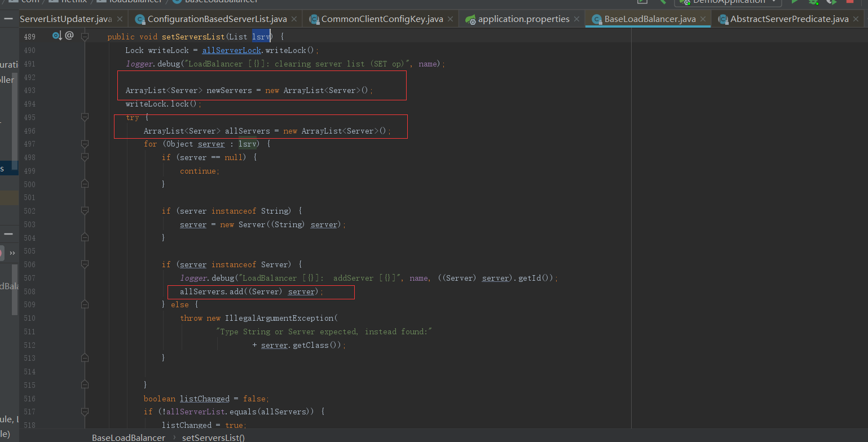Close the ServerListUpdater.java tab
The image size is (868, 442).
[120, 19]
